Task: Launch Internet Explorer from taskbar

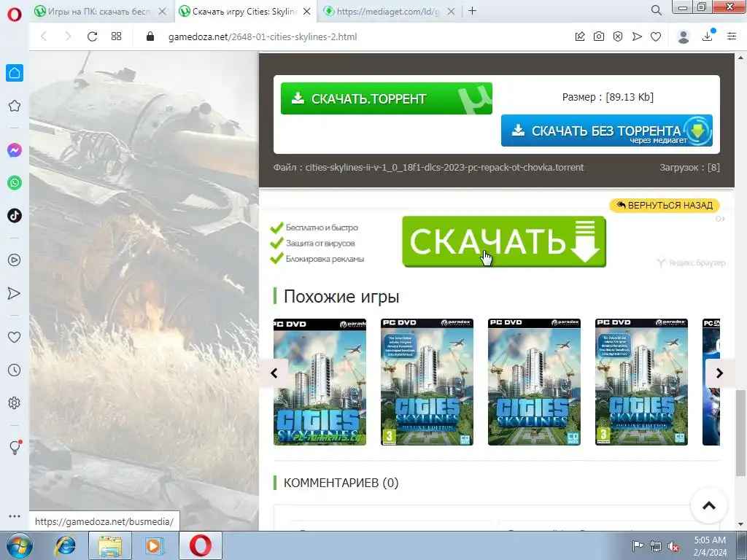Action: 65,545
